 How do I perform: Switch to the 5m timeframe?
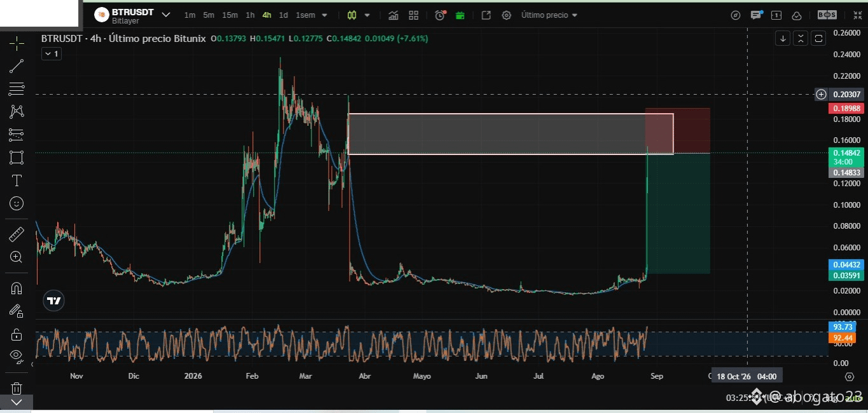point(209,15)
